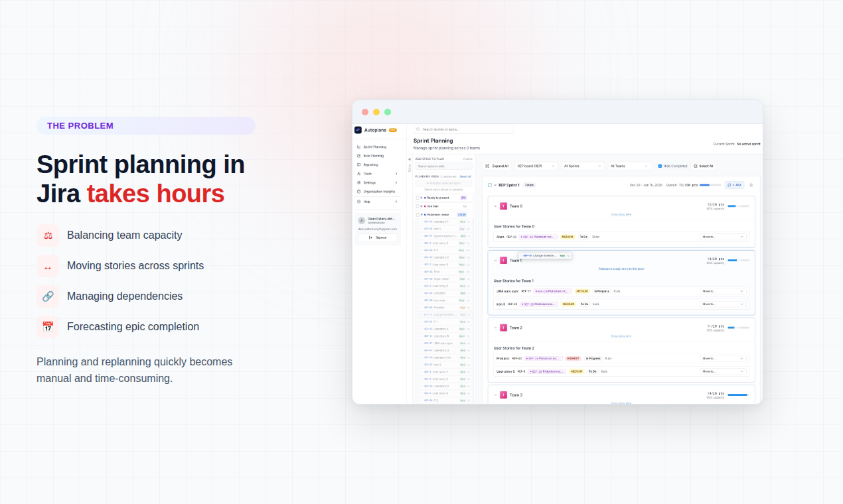Image resolution: width=843 pixels, height=504 pixels.
Task: Click the Sprint Planning chart icon in sidebar
Action: (359, 147)
